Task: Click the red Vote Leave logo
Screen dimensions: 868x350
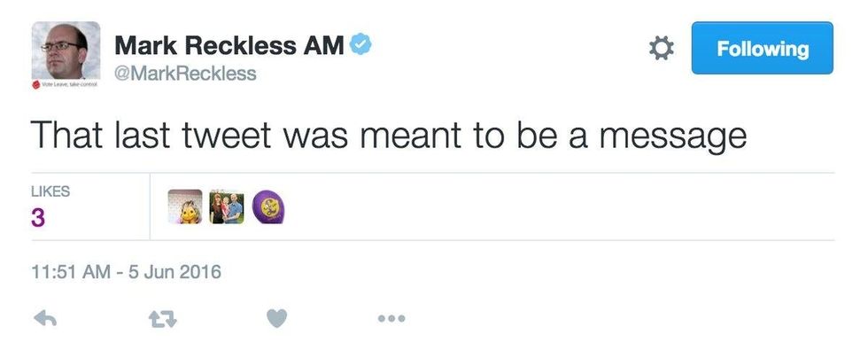Action: 36,85
